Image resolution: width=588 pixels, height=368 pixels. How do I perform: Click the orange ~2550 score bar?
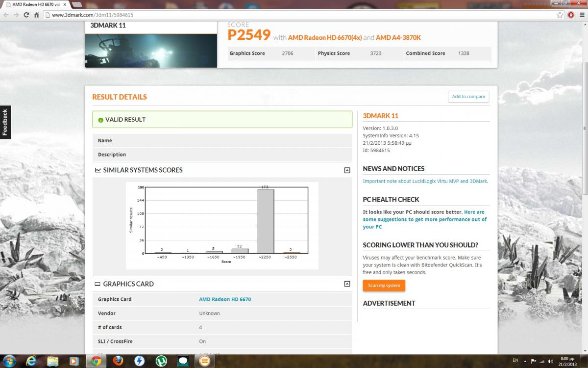point(292,253)
